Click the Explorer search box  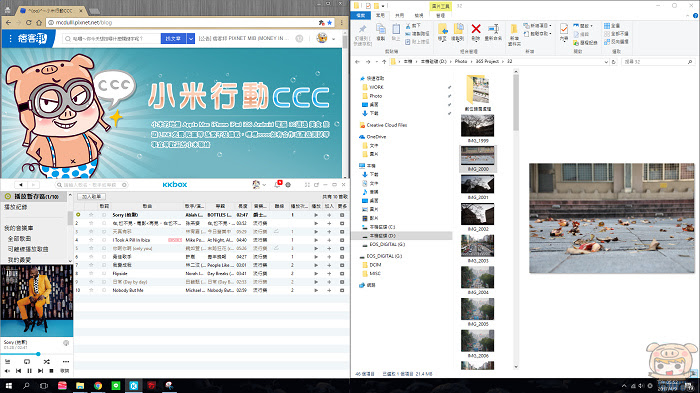[x=657, y=62]
